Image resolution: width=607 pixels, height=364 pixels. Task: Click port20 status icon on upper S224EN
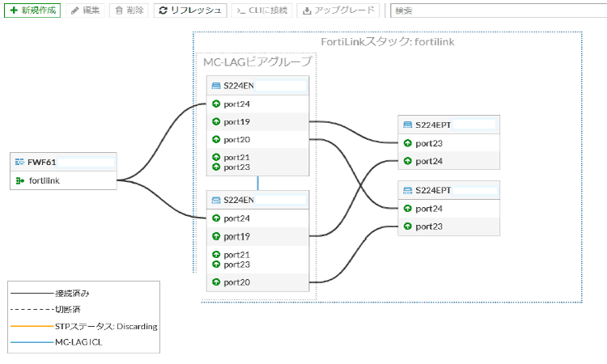click(x=216, y=139)
